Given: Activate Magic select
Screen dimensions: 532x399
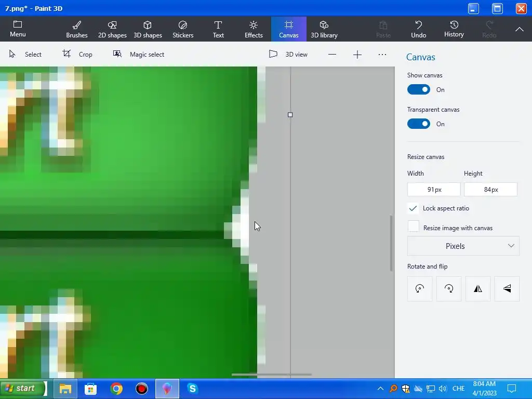Looking at the screenshot, I should click(x=138, y=54).
